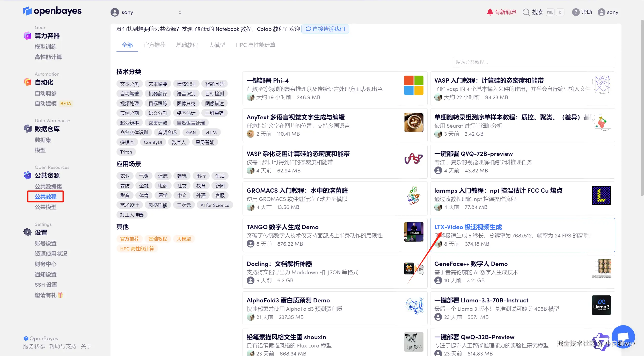Click the 搜索公共教程 search input field
644x356 pixels.
tap(534, 62)
